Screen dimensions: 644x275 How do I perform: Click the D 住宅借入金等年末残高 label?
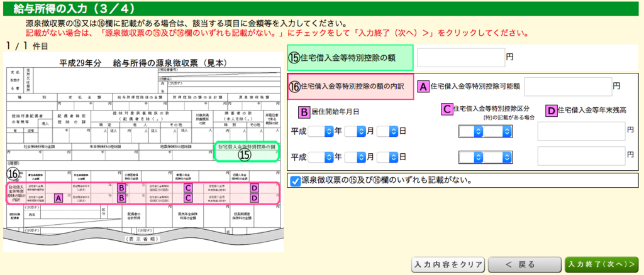coord(587,111)
